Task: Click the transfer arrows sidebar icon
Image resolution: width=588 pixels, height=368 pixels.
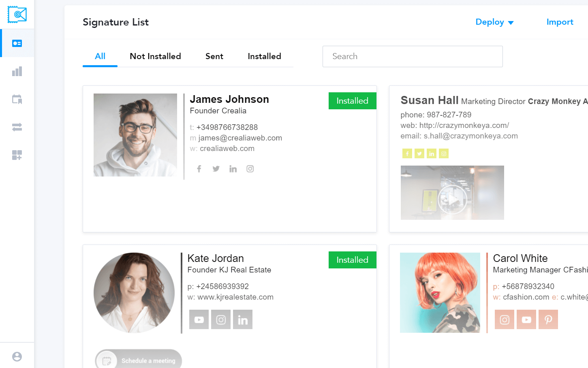Action: point(17,127)
